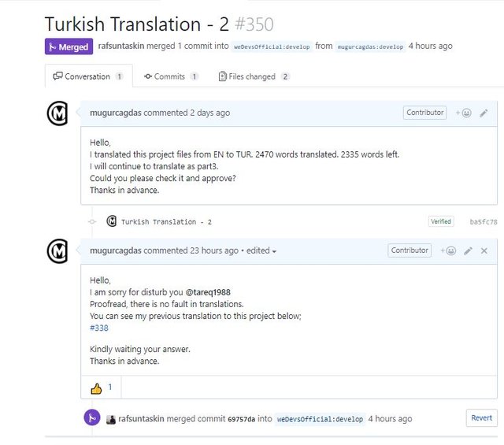Add emoji reaction to first comment
Image resolution: width=504 pixels, height=445 pixels.
coord(463,113)
